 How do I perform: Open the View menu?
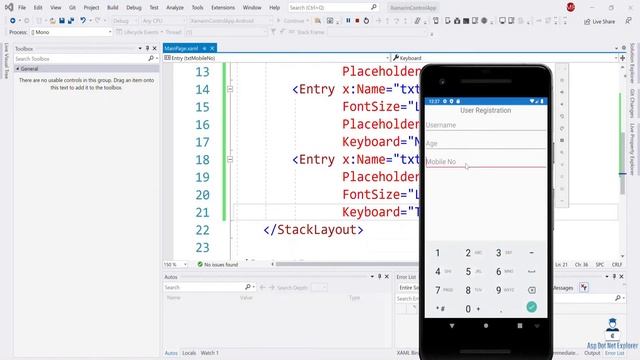pyautogui.click(x=56, y=7)
